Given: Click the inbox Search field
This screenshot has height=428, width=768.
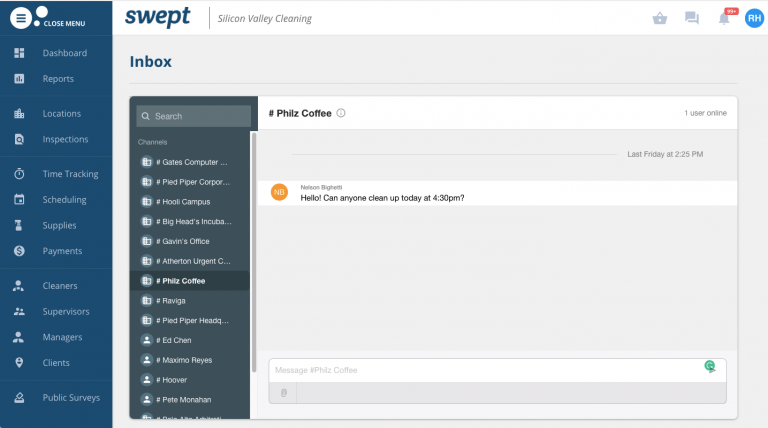Looking at the screenshot, I should point(193,116).
